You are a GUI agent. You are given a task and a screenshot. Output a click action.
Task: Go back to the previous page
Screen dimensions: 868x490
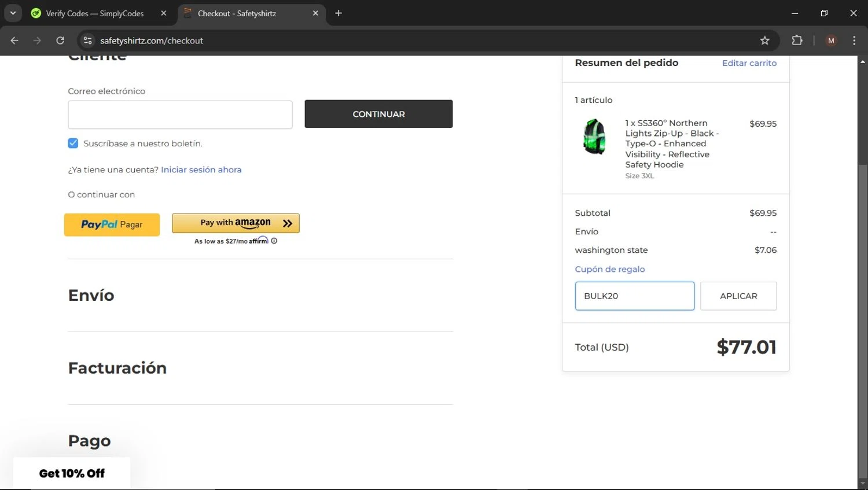[14, 40]
